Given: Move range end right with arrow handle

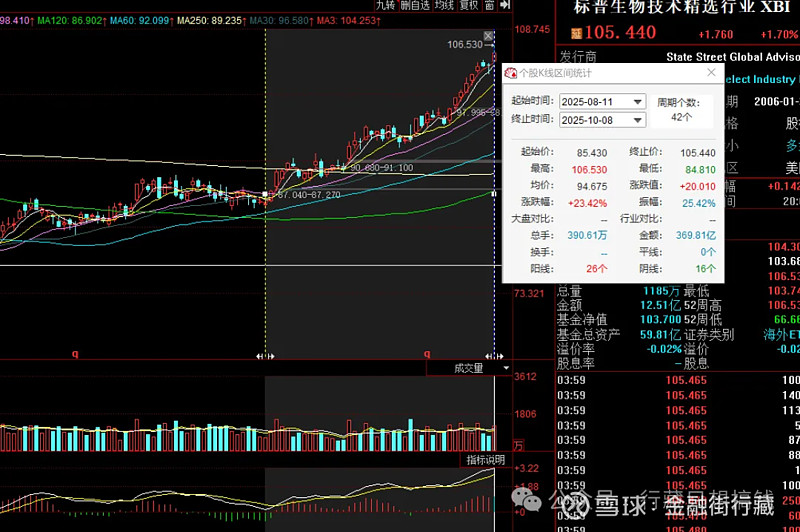Looking at the screenshot, I should tap(499, 356).
